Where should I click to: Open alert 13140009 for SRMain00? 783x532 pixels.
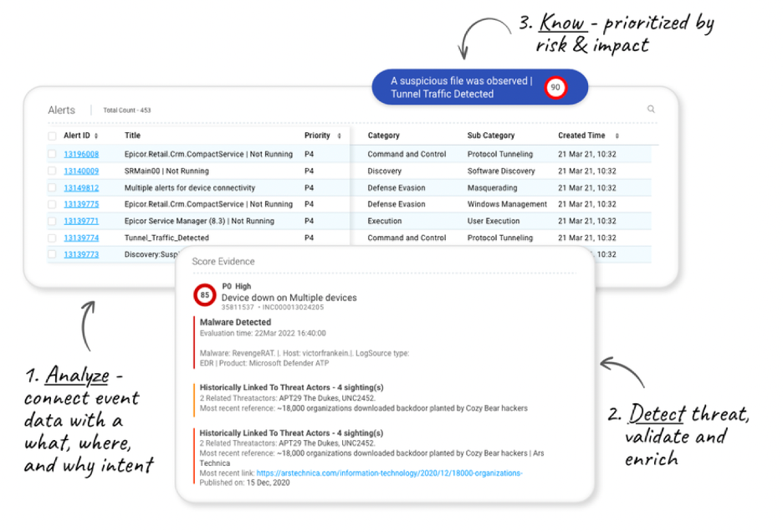tap(80, 171)
